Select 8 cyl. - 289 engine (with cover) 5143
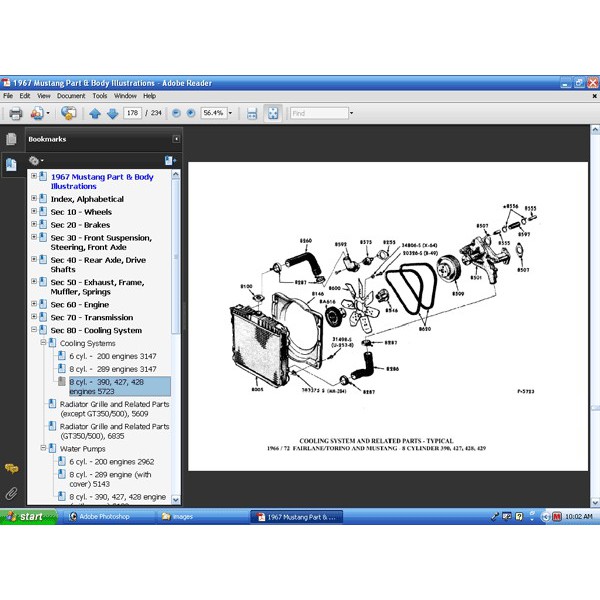Viewport: 600px width, 600px height. 110,479
